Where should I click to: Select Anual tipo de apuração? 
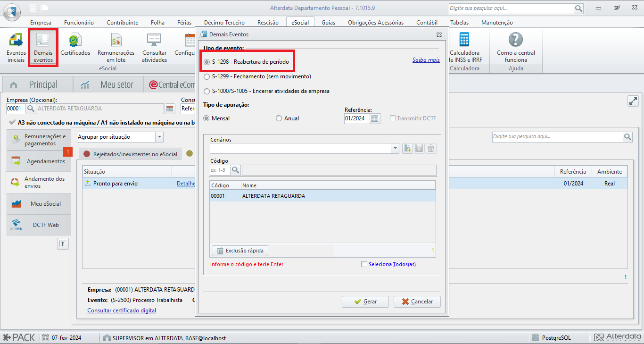[x=288, y=118]
